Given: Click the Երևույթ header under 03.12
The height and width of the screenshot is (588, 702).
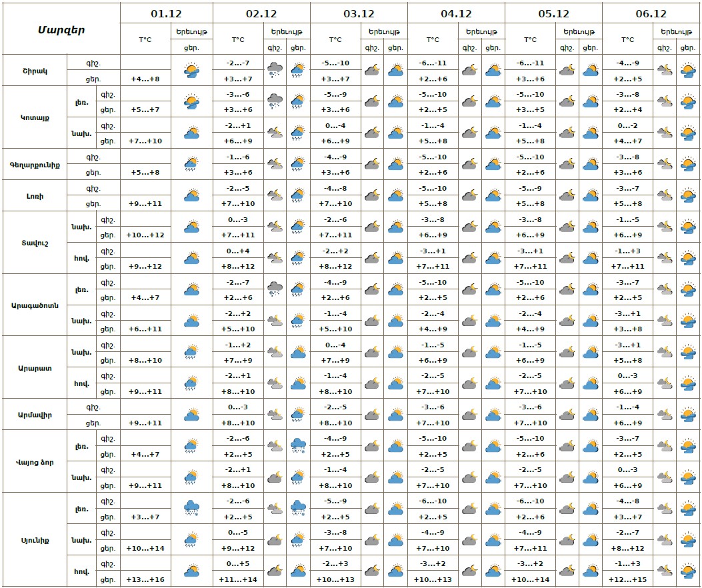Looking at the screenshot, I should click(x=385, y=31).
